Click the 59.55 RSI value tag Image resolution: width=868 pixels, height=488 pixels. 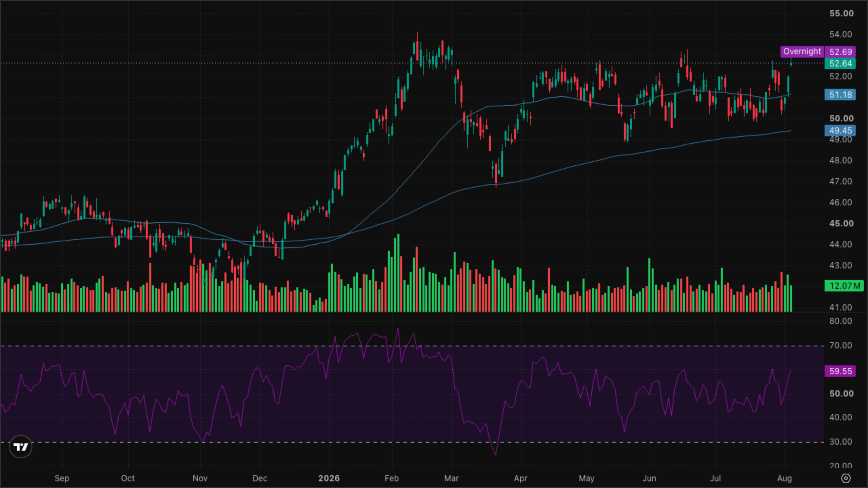(x=841, y=371)
